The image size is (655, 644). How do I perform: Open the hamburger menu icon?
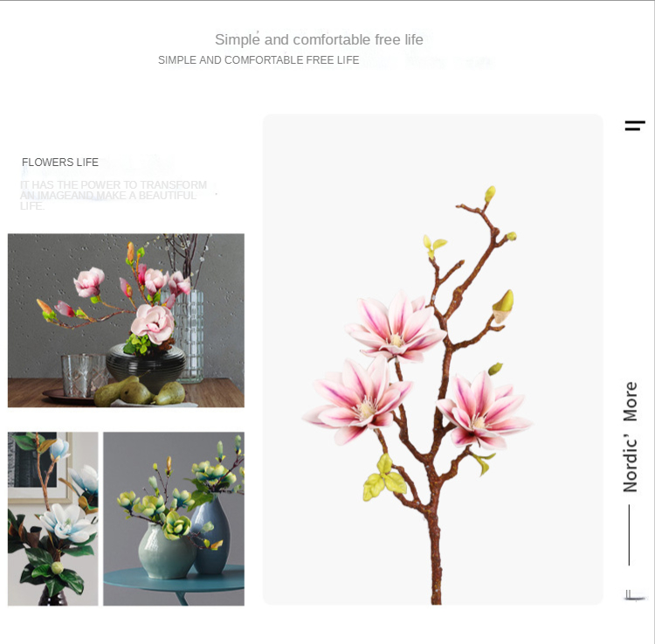pos(635,125)
